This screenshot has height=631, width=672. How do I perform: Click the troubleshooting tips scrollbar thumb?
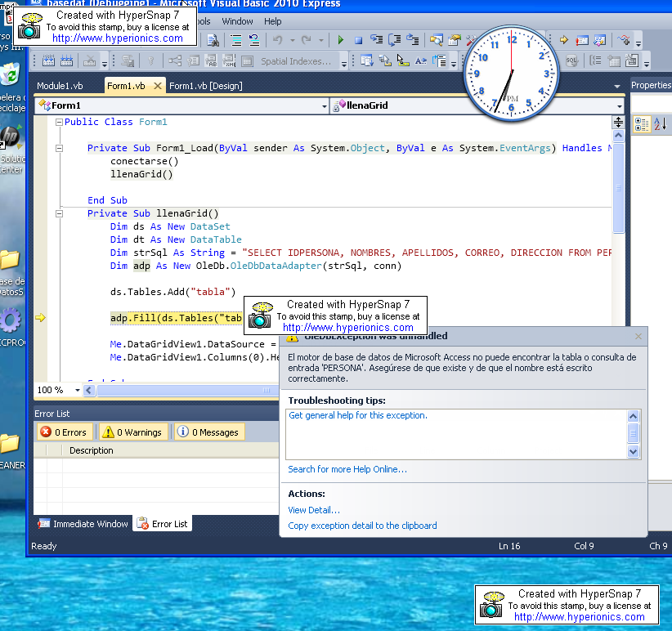[633, 433]
